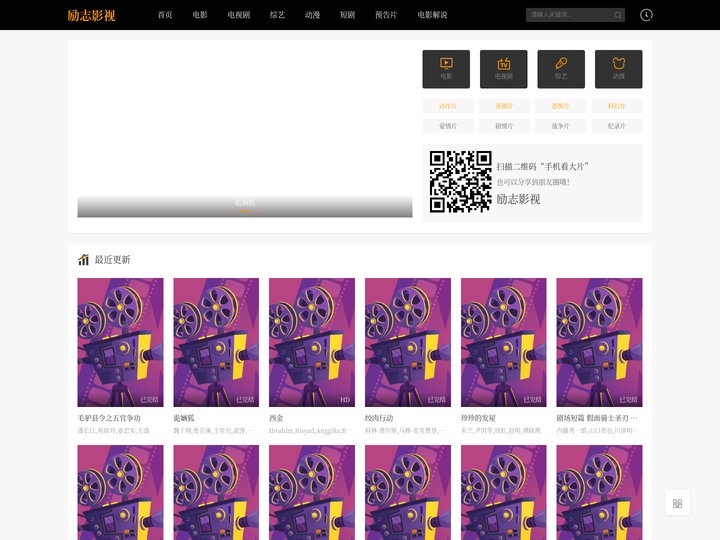Select the 科幻片 genre button

point(617,106)
